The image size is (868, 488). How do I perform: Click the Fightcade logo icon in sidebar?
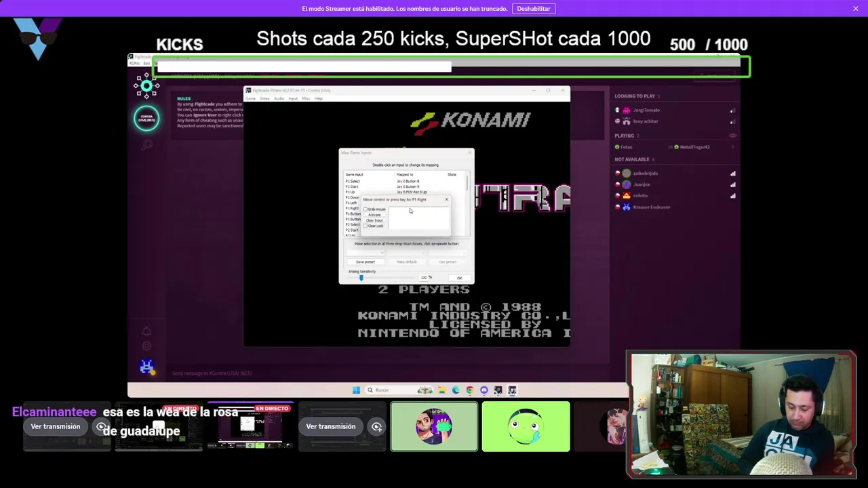(146, 86)
